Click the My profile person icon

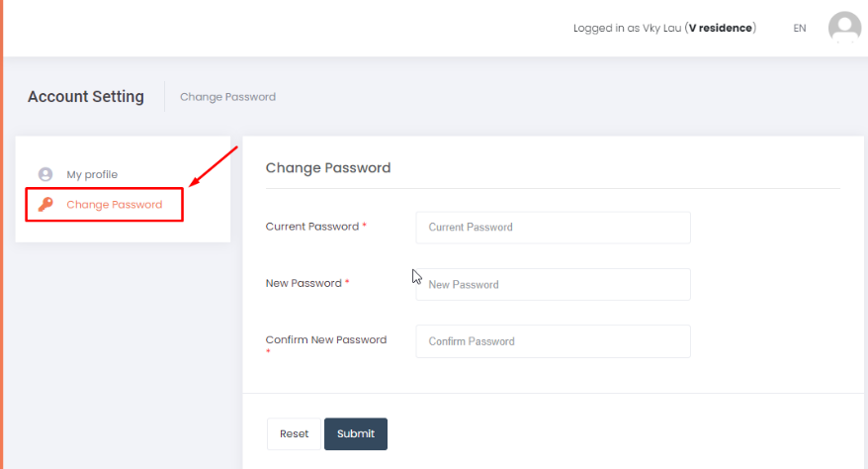tap(44, 174)
